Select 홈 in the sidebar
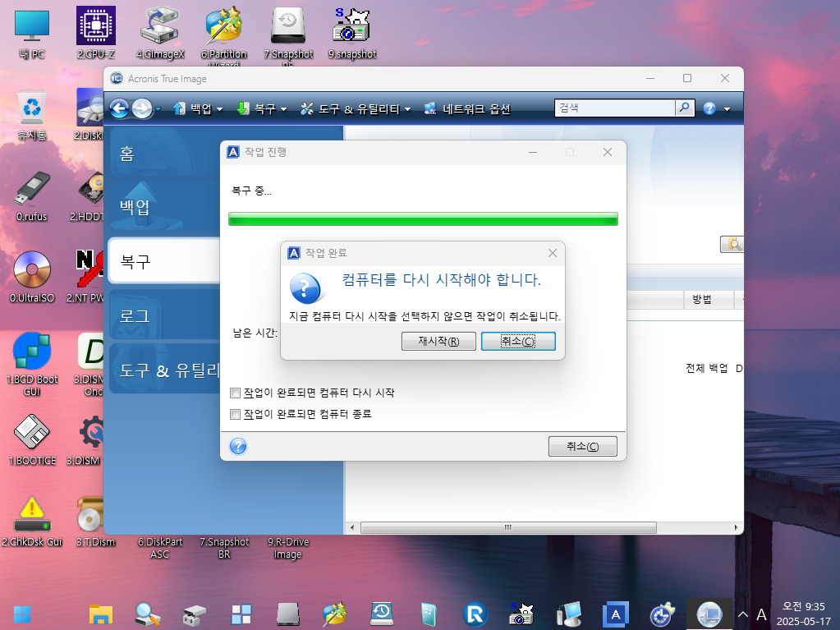This screenshot has width=840, height=630. pos(163,154)
